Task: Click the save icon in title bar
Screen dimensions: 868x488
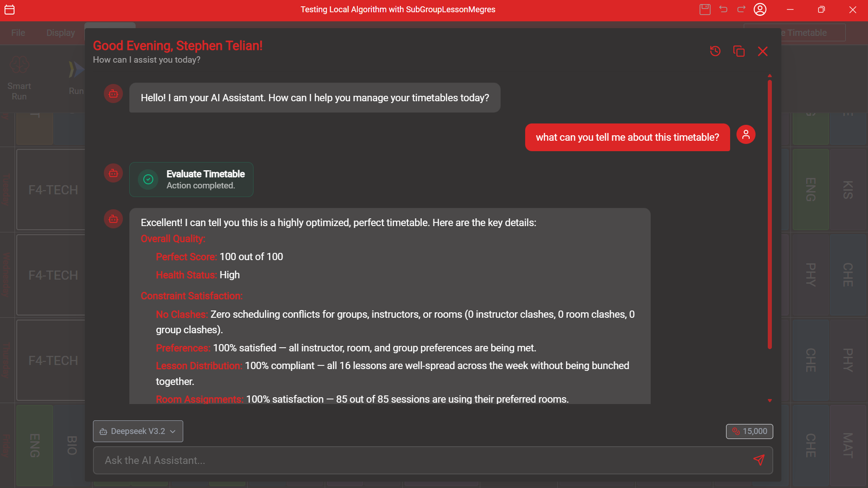Action: coord(705,10)
